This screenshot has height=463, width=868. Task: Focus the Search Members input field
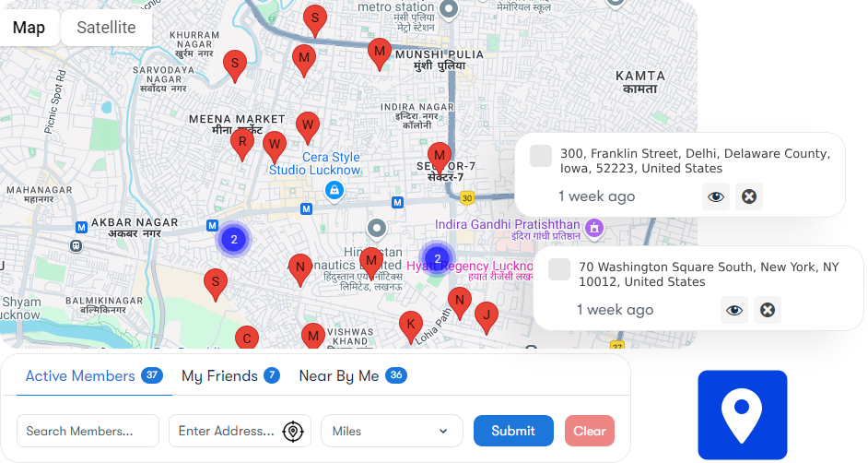click(x=88, y=431)
